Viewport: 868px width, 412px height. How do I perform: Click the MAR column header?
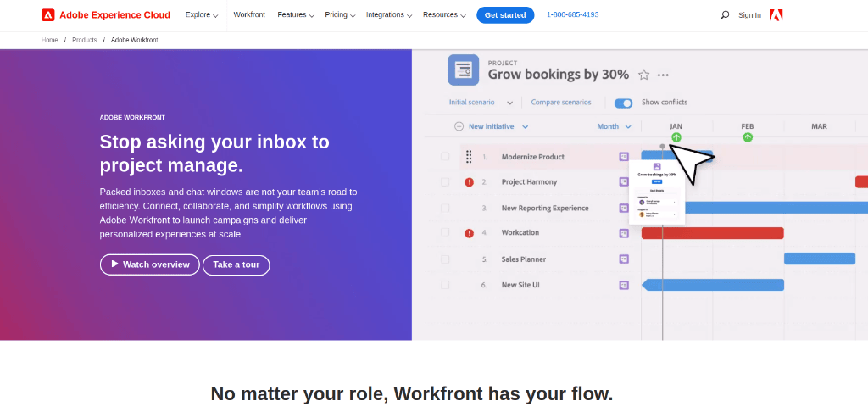820,126
